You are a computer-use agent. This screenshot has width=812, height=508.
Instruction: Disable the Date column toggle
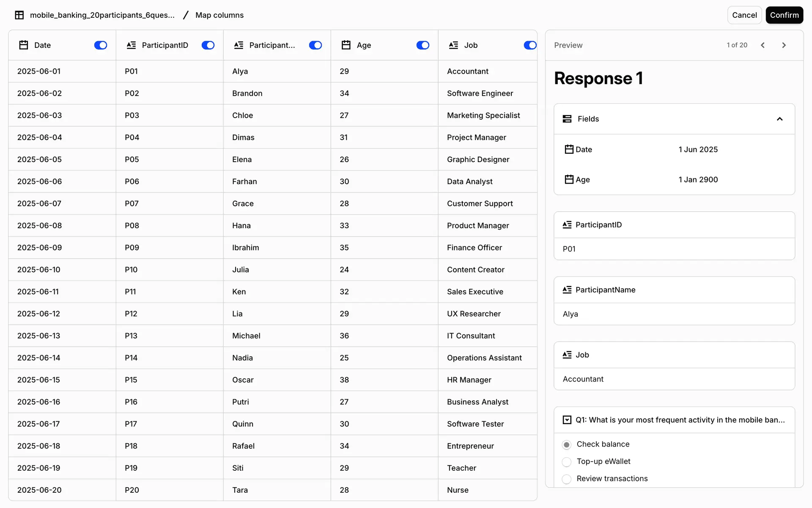click(x=101, y=45)
